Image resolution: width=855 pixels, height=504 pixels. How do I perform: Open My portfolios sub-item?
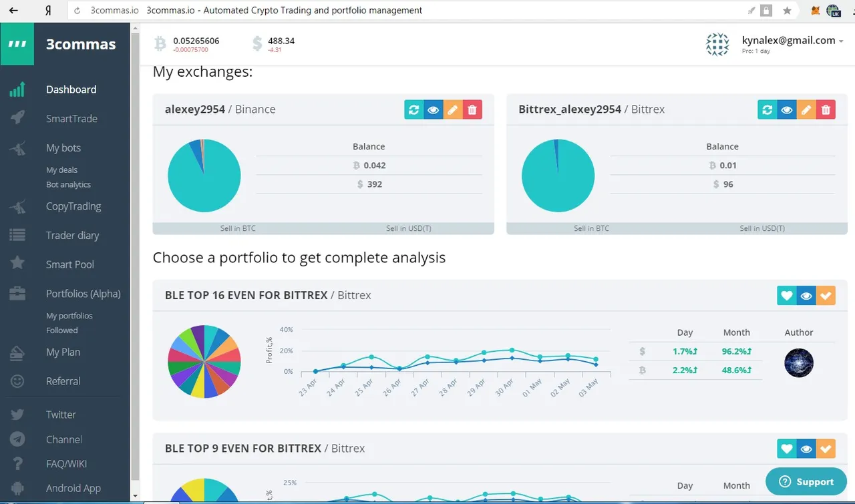tap(69, 316)
